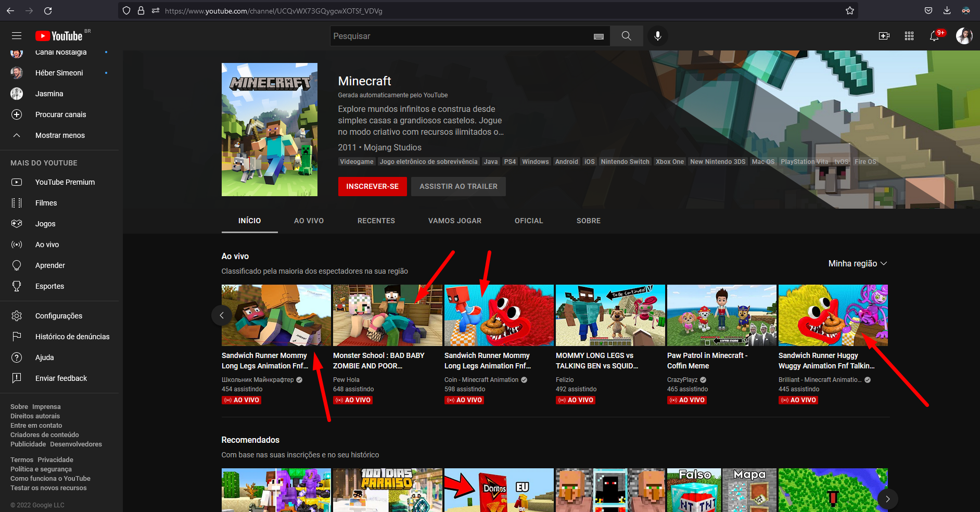Open Héber Simeoni channel
Image resolution: width=980 pixels, height=512 pixels.
pyautogui.click(x=59, y=73)
